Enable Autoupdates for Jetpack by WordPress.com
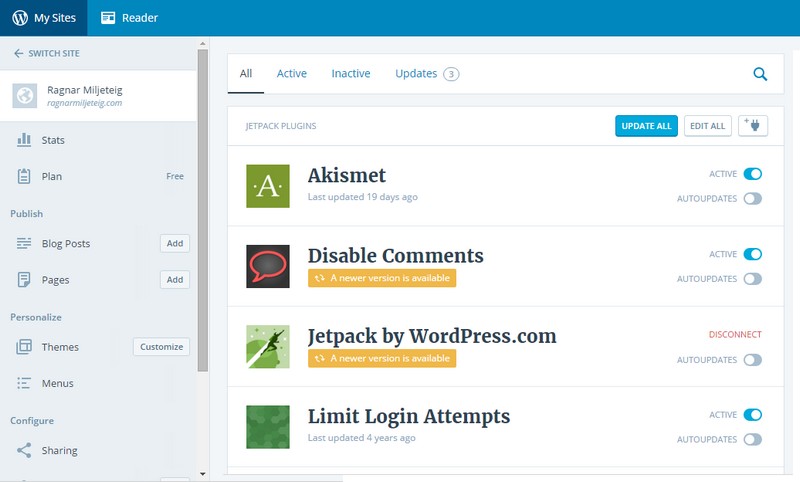Screen dimensions: 800x482 click(753, 360)
